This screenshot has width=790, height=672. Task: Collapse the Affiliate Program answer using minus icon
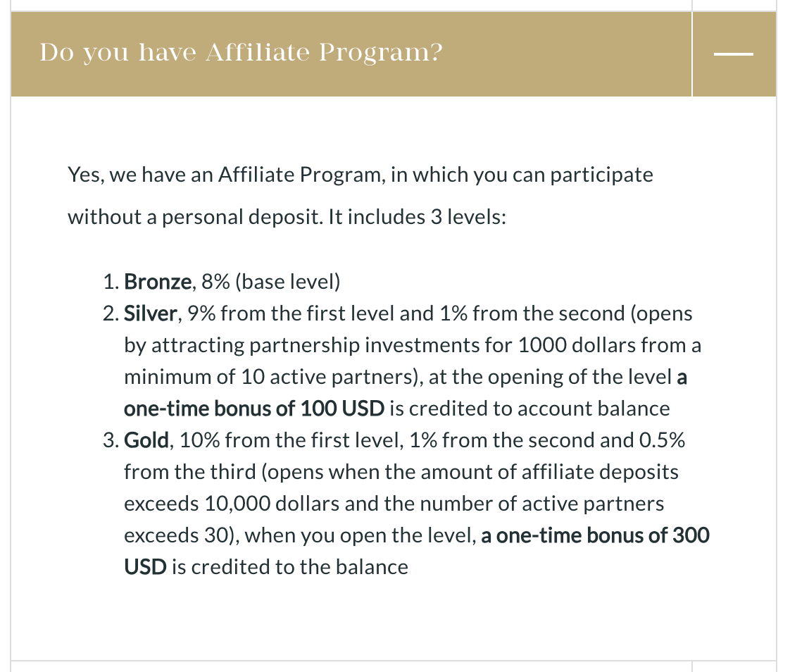point(734,54)
